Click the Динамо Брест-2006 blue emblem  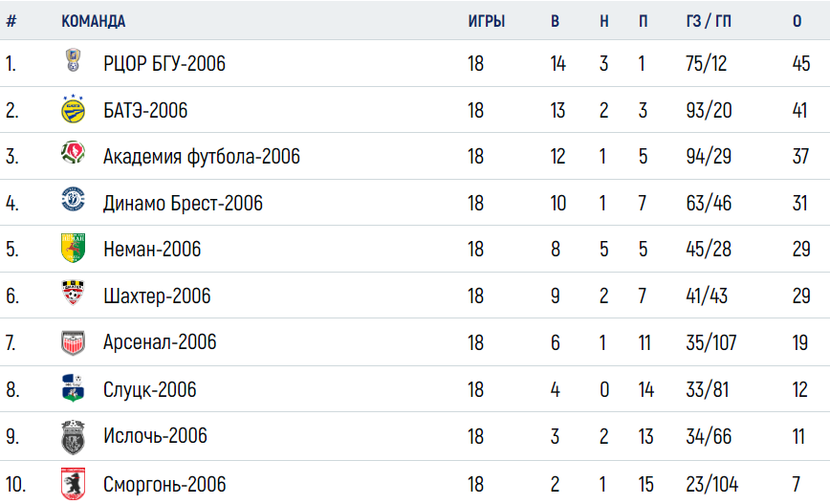coord(73,199)
